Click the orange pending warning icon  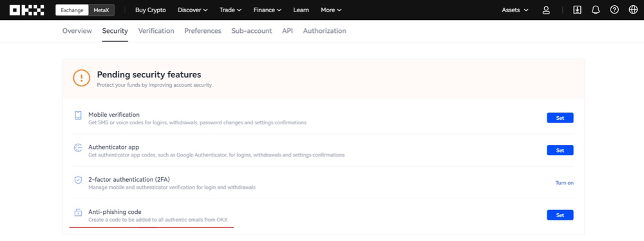[81, 78]
